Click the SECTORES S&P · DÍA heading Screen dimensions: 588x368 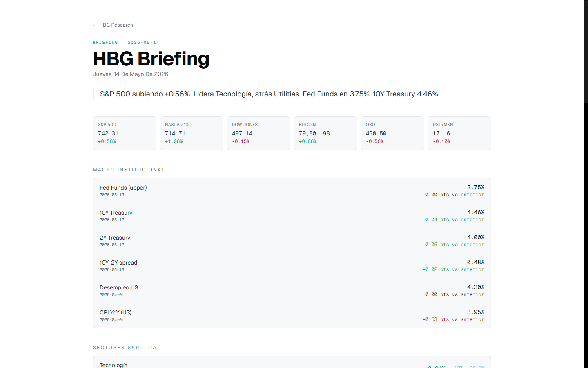(x=125, y=348)
